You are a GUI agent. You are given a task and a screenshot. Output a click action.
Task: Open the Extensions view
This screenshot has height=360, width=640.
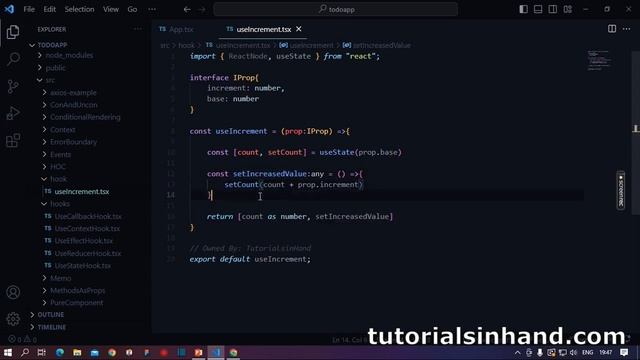pos(13,140)
